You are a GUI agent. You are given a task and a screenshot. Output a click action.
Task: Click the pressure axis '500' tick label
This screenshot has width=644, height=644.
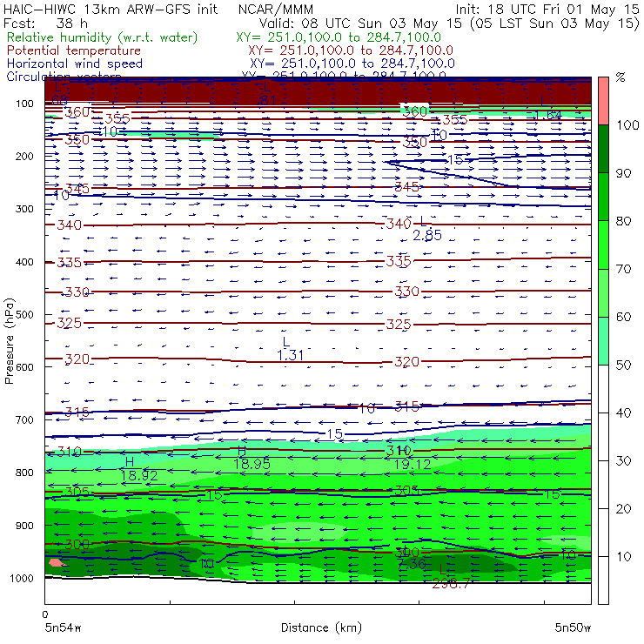24,315
